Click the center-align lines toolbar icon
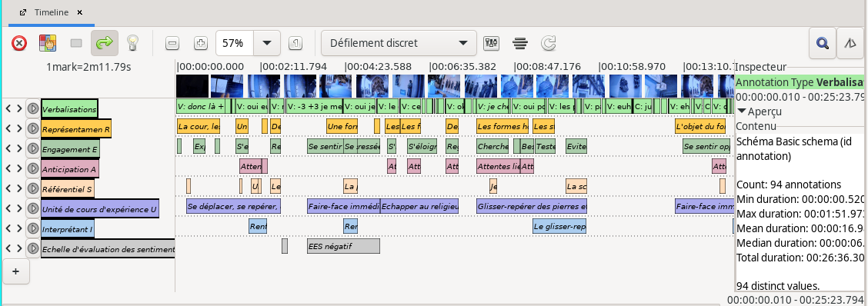This screenshot has height=306, width=868. pyautogui.click(x=519, y=43)
